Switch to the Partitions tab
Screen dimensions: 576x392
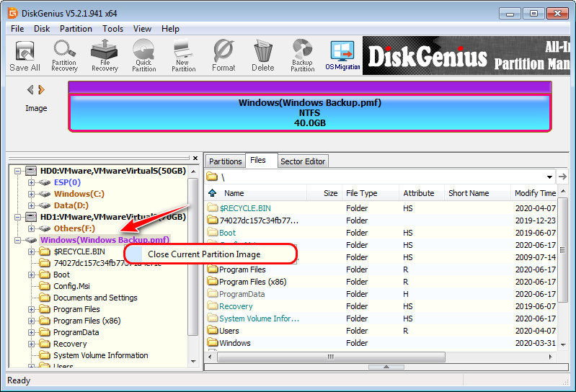(x=225, y=161)
